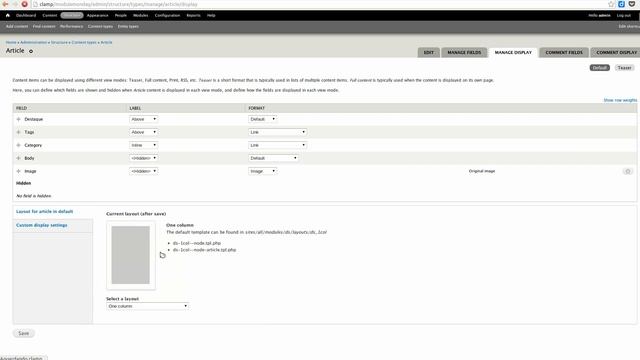640x360 pixels.
Task: Click the blue browser extension icon
Action: pos(621,4)
